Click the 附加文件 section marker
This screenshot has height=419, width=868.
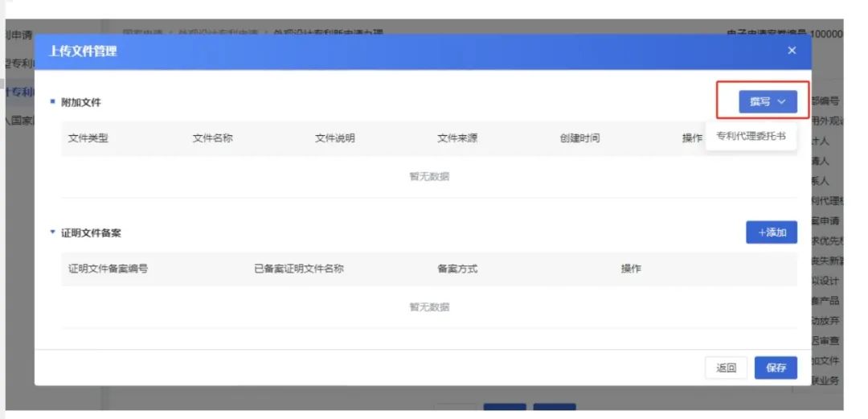(x=53, y=102)
